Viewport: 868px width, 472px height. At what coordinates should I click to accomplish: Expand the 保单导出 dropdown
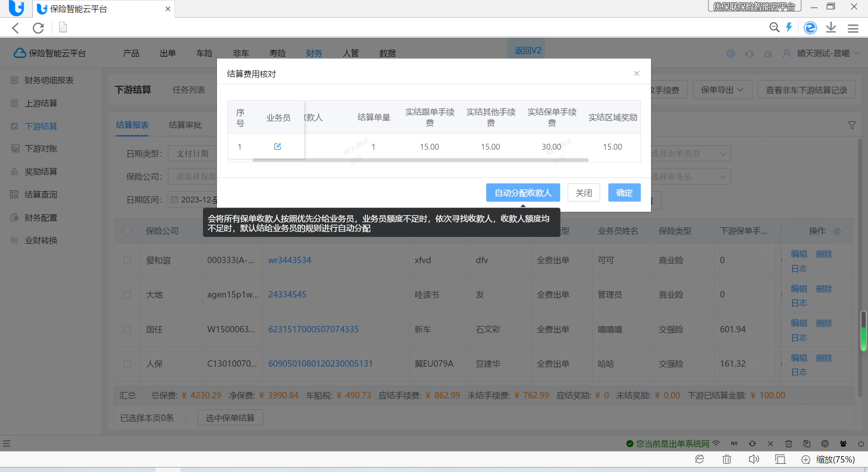point(722,90)
